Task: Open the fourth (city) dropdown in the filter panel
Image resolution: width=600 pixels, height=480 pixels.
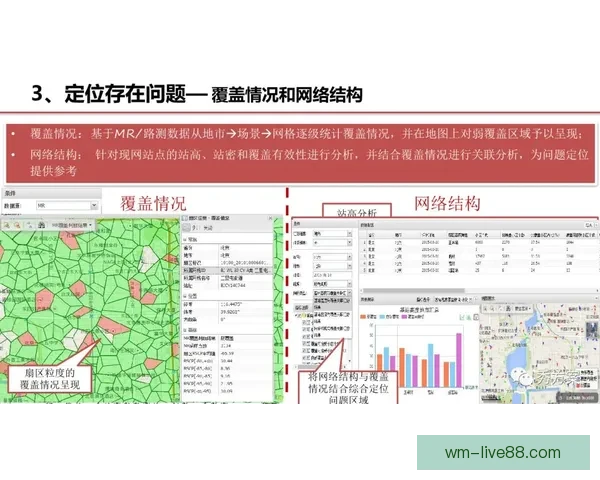Action: pos(349,266)
